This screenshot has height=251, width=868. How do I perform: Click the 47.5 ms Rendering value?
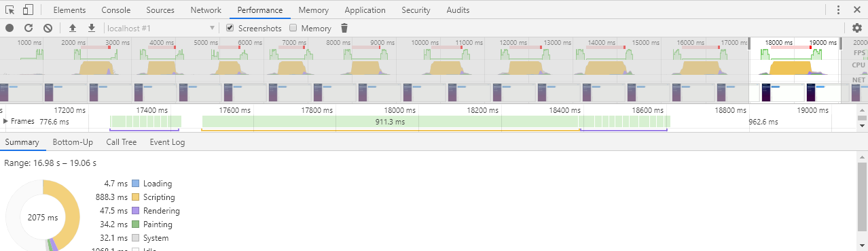(x=114, y=211)
